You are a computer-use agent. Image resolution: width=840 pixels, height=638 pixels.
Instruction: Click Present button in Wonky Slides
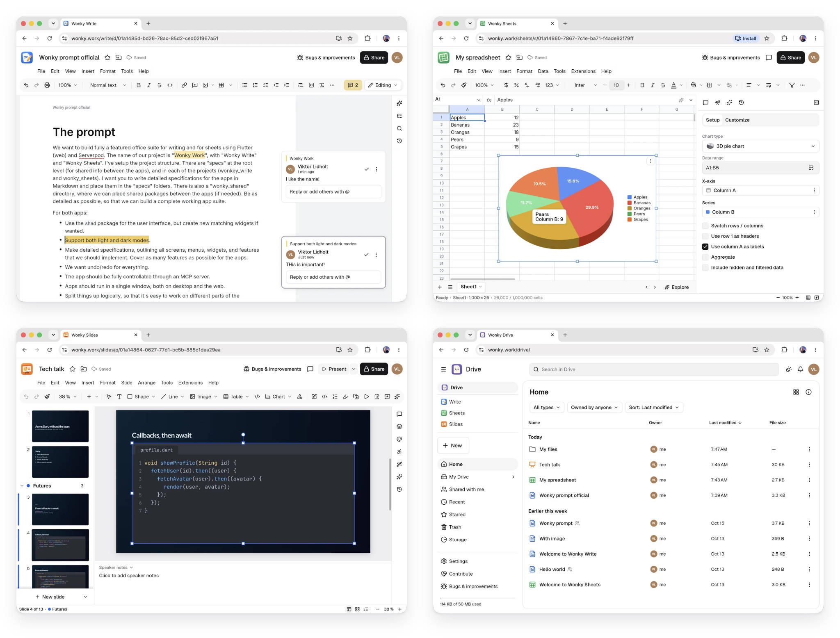[333, 369]
